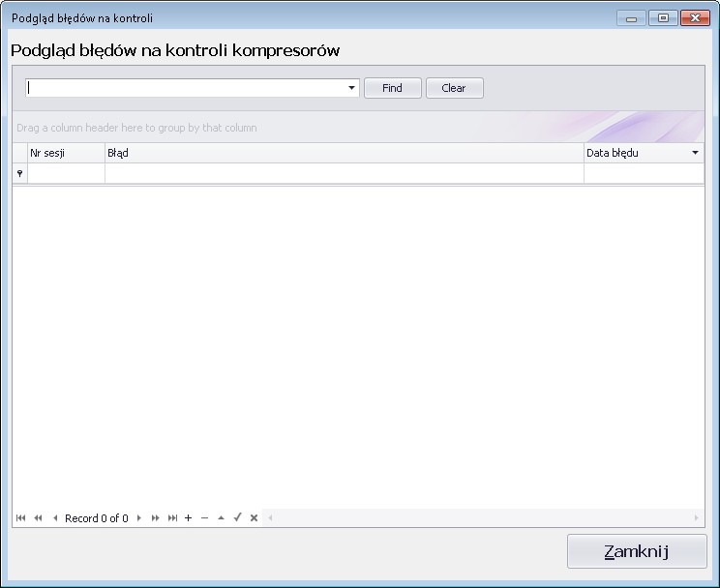This screenshot has width=720, height=588.
Task: Click the Błąd filter row cell
Action: [344, 173]
